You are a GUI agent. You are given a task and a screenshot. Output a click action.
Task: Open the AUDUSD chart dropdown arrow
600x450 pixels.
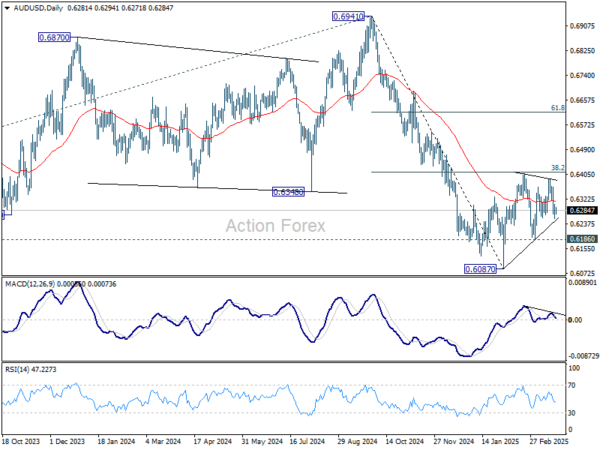7,8
